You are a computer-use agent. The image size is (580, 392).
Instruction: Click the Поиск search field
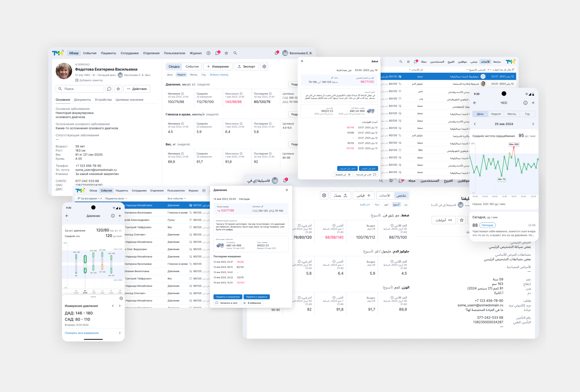(x=80, y=89)
